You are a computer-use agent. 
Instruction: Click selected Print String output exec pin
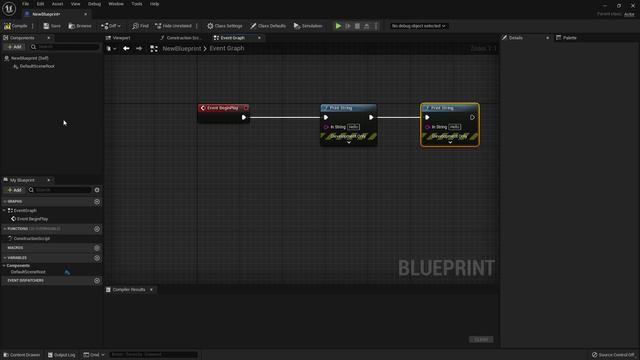(x=472, y=118)
